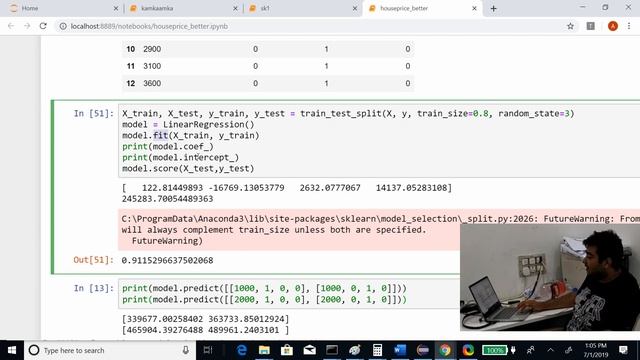Close the kamkaamka tab
This screenshot has height=360, width=640.
coord(235,8)
